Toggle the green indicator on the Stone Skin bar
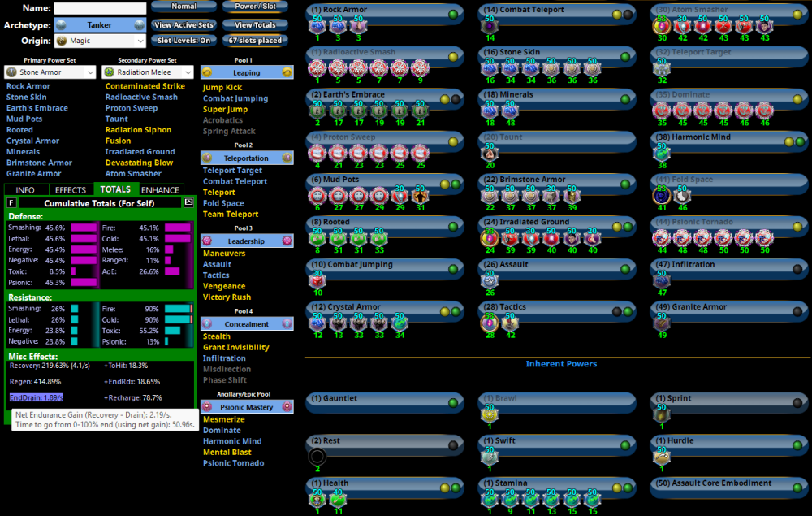812x516 pixels. [x=625, y=57]
